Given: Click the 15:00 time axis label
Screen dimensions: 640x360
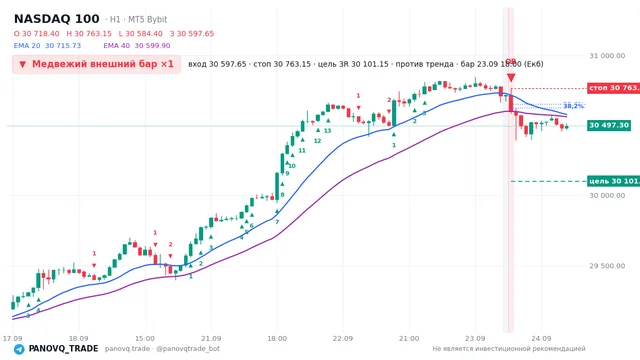Looking at the screenshot, I should tap(145, 339).
